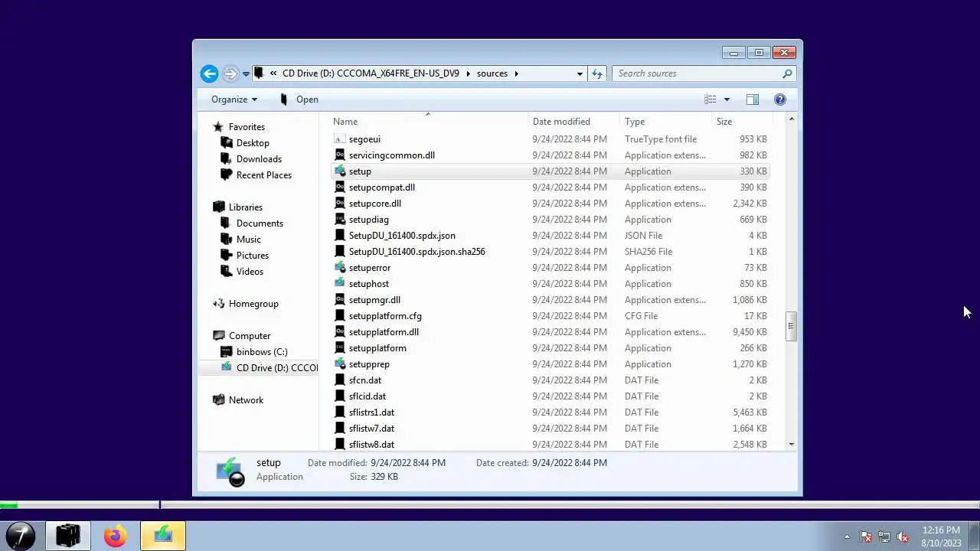Click the Change your view icon
Screen dimensions: 980x551
[710, 99]
